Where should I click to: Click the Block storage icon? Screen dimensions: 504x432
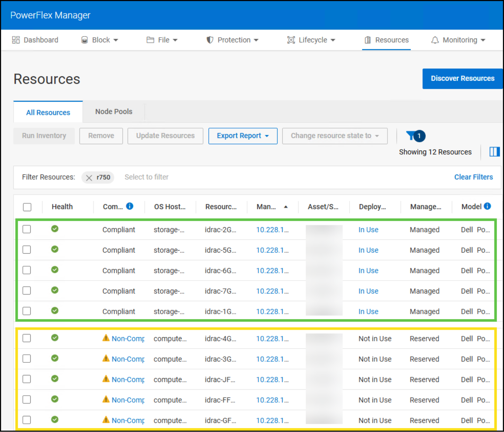click(85, 40)
